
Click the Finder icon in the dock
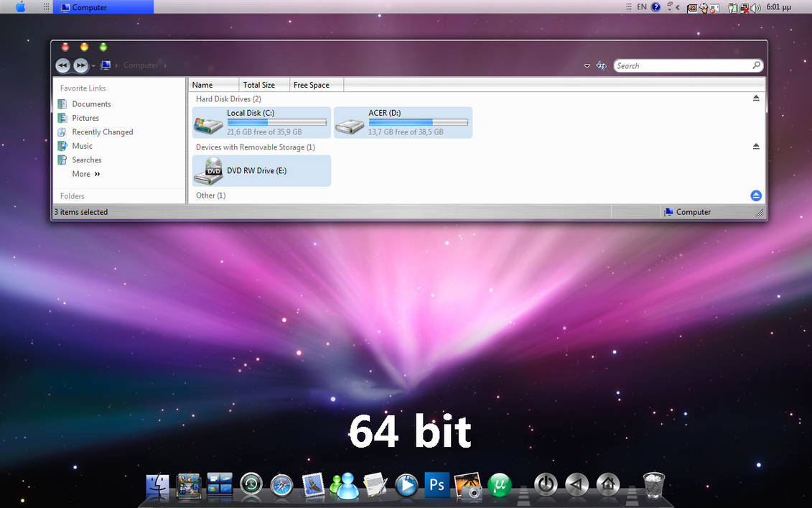tap(157, 485)
